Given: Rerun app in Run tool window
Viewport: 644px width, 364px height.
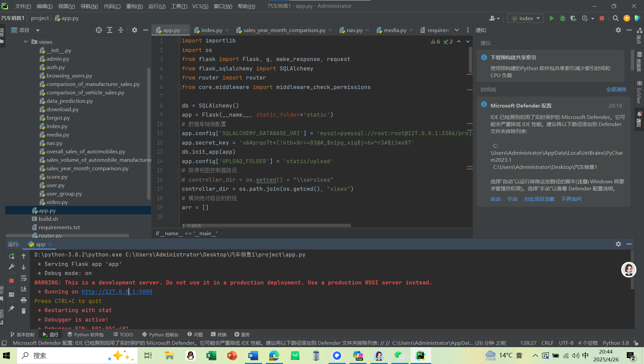Looking at the screenshot, I should (11, 256).
